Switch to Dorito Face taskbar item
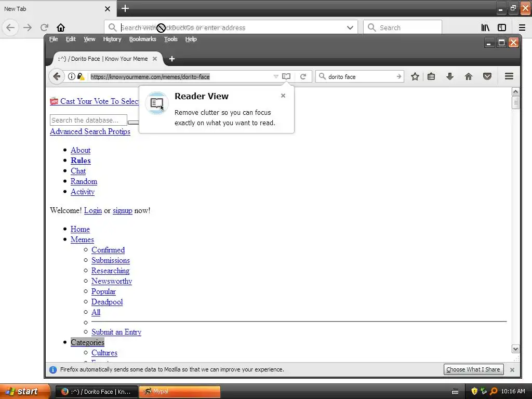532x399 pixels. 97,392
